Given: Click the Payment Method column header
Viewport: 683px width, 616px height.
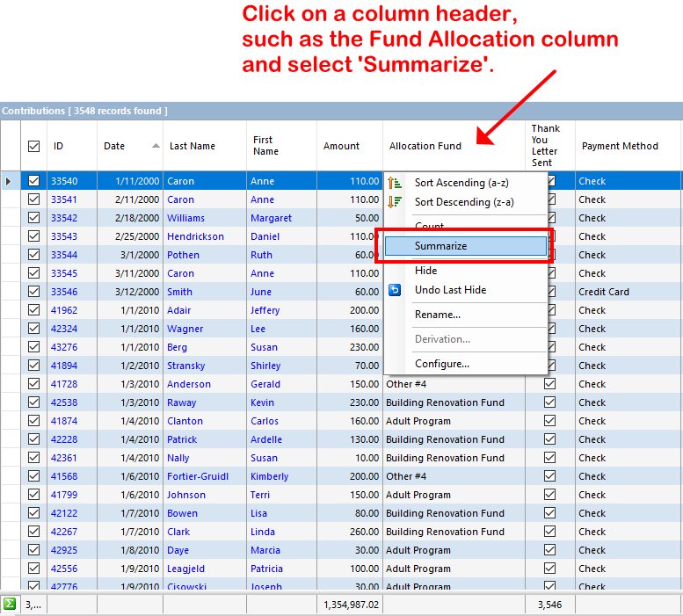Looking at the screenshot, I should 620,147.
